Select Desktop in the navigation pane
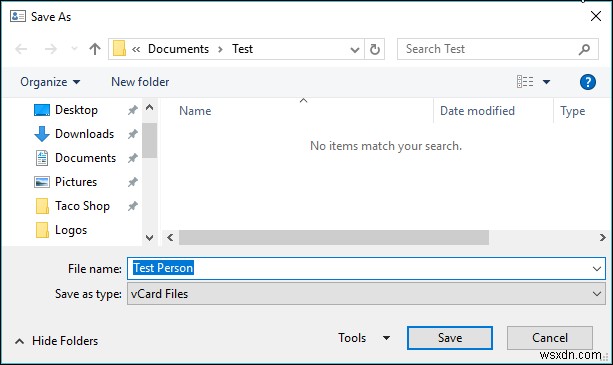The height and width of the screenshot is (365, 613). (76, 110)
